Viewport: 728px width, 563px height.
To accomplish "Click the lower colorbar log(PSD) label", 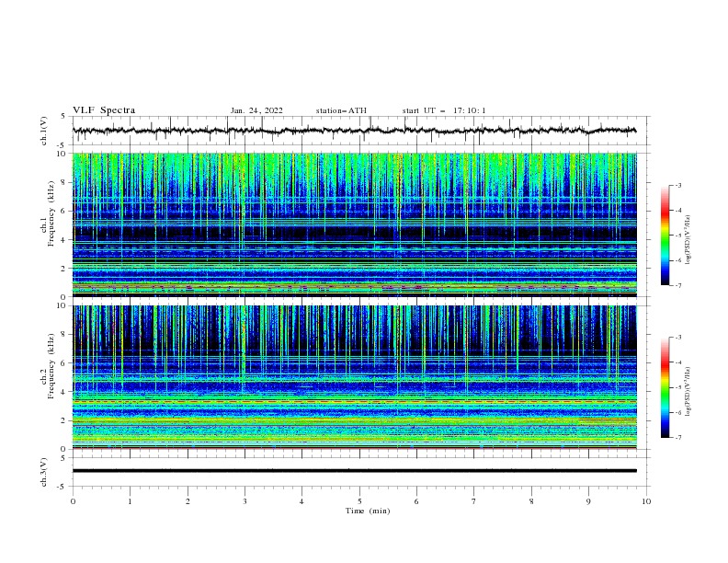I will [688, 392].
